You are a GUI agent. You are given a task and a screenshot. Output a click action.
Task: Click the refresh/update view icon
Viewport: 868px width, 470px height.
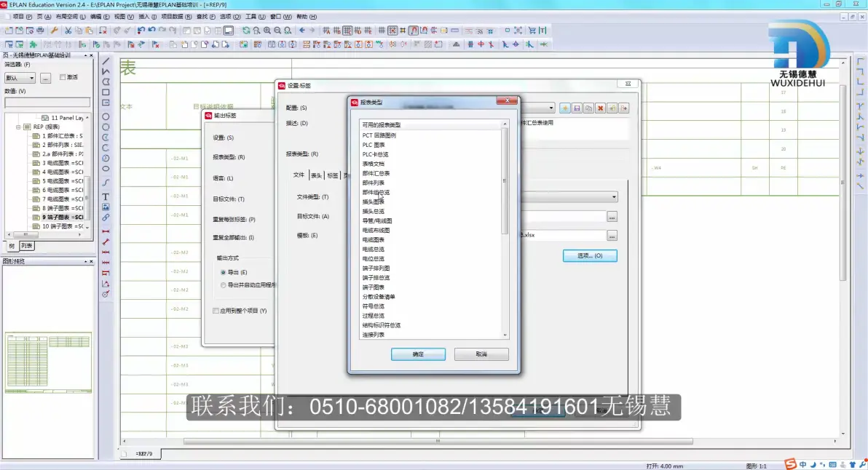(x=246, y=31)
